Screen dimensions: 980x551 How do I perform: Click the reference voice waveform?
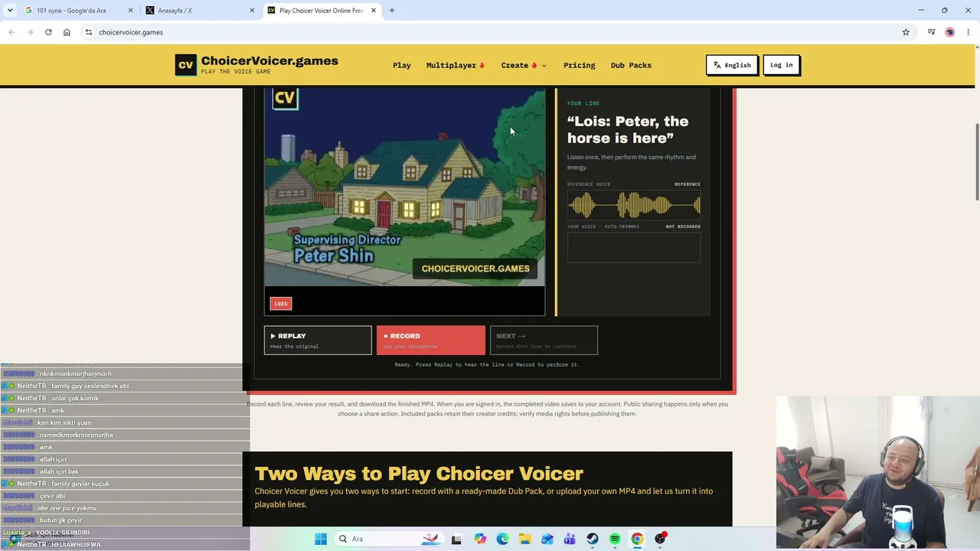click(x=634, y=205)
